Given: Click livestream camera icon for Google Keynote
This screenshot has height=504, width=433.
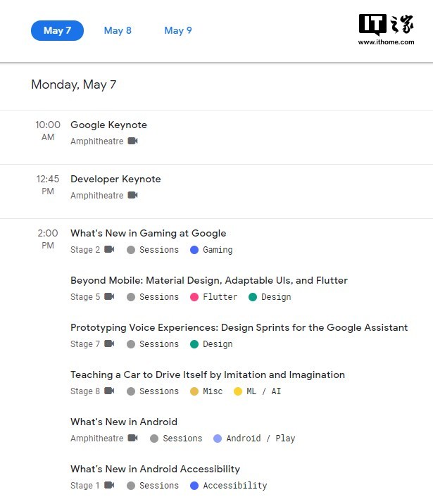Looking at the screenshot, I should coord(133,141).
